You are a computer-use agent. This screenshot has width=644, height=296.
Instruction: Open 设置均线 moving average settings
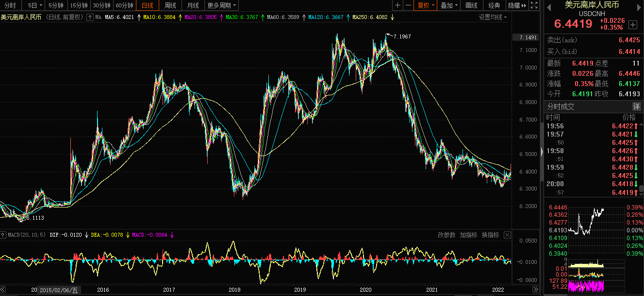tap(493, 17)
